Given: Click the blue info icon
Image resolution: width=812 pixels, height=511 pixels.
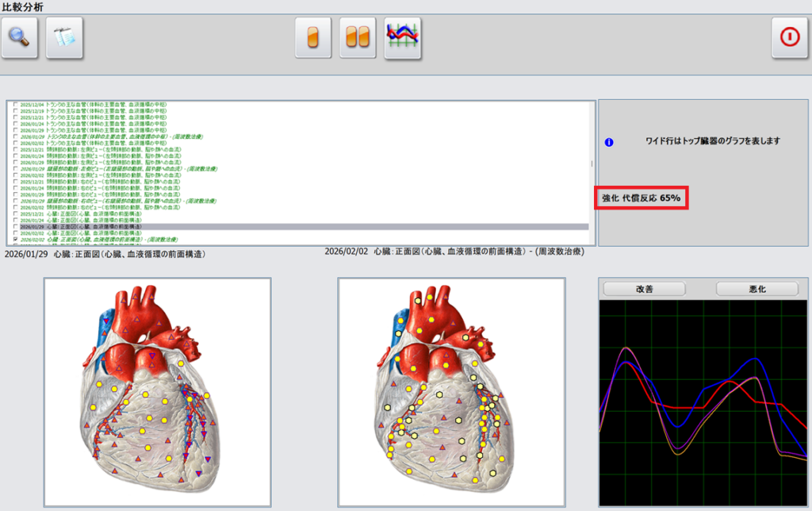Looking at the screenshot, I should (x=609, y=142).
